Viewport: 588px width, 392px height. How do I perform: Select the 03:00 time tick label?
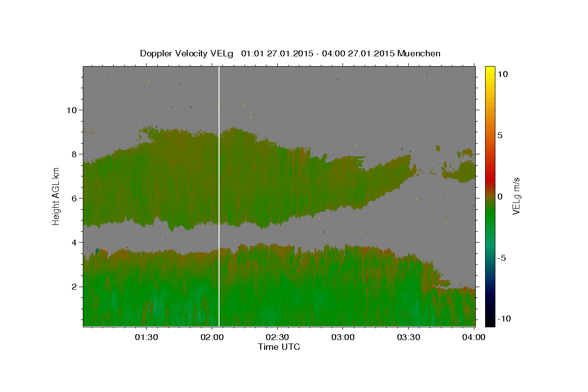point(343,337)
